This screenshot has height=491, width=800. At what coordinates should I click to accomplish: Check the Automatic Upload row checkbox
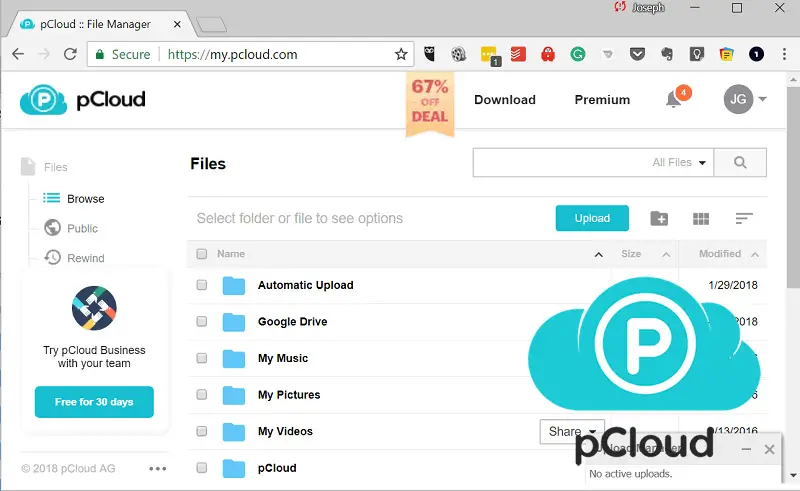202,285
